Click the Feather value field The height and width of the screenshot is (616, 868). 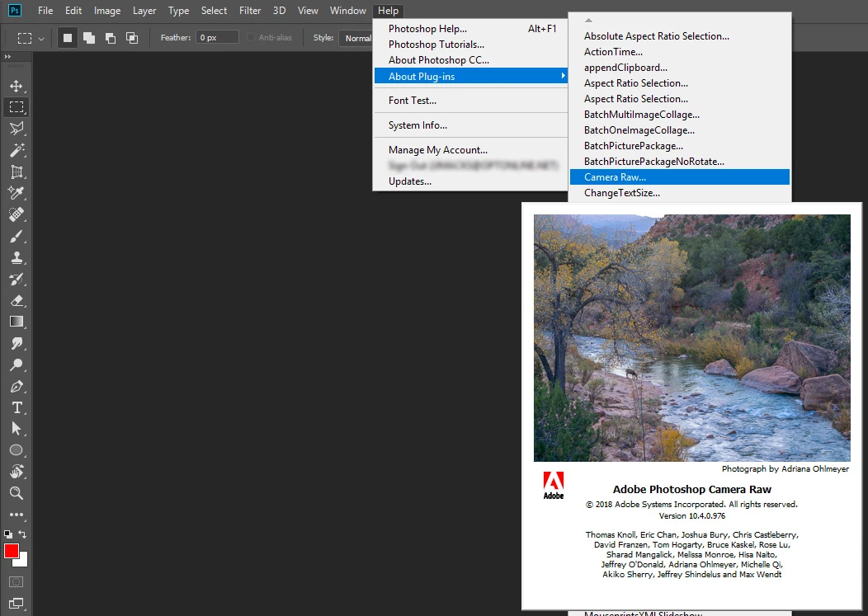[x=217, y=38]
